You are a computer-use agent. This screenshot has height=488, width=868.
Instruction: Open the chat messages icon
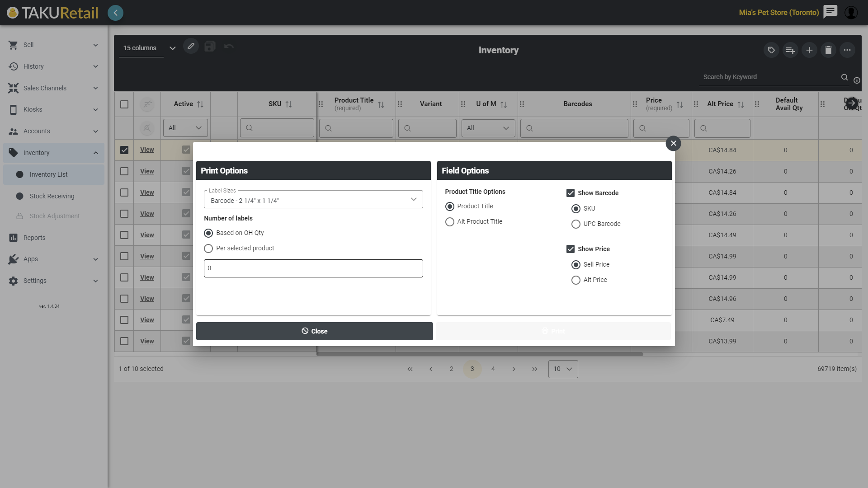coord(830,12)
